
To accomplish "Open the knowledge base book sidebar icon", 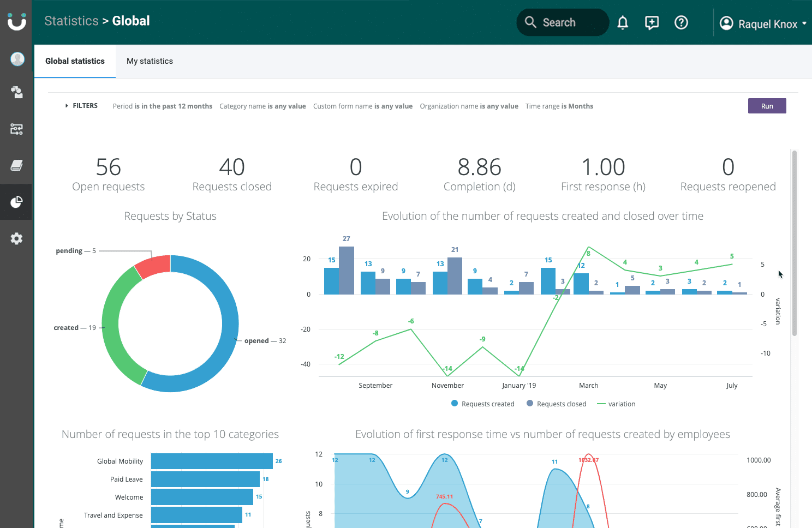I will 16,165.
